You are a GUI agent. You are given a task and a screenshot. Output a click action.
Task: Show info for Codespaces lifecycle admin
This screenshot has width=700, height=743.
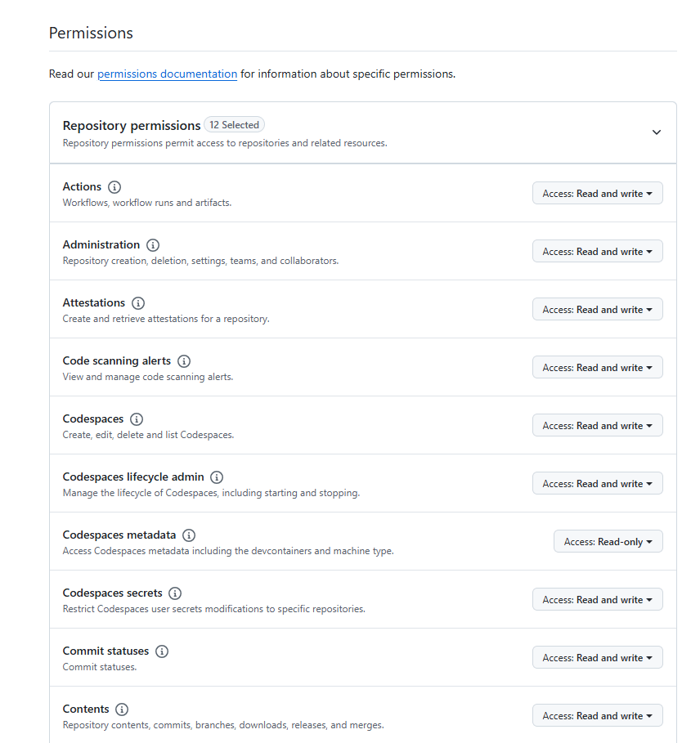coord(217,477)
